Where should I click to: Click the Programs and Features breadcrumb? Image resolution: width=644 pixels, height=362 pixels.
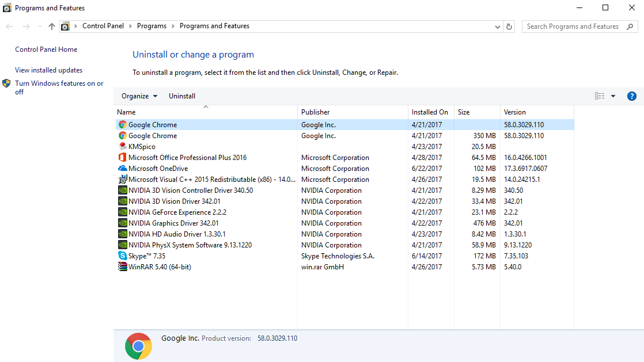pyautogui.click(x=214, y=26)
